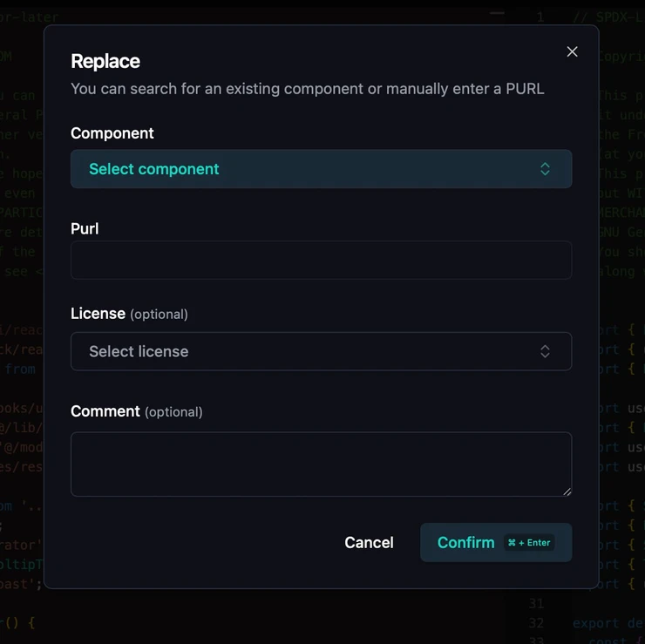Click the License field label
Screen dimensions: 645x644
pos(98,314)
